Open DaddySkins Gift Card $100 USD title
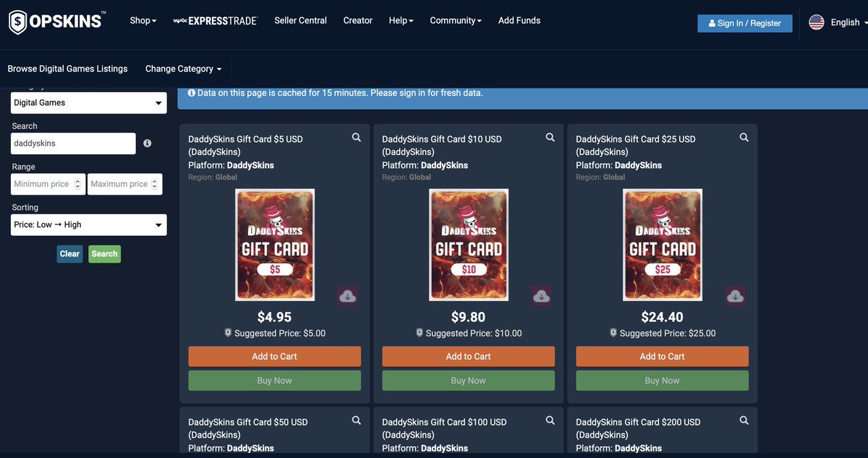The width and height of the screenshot is (868, 458). click(x=444, y=428)
